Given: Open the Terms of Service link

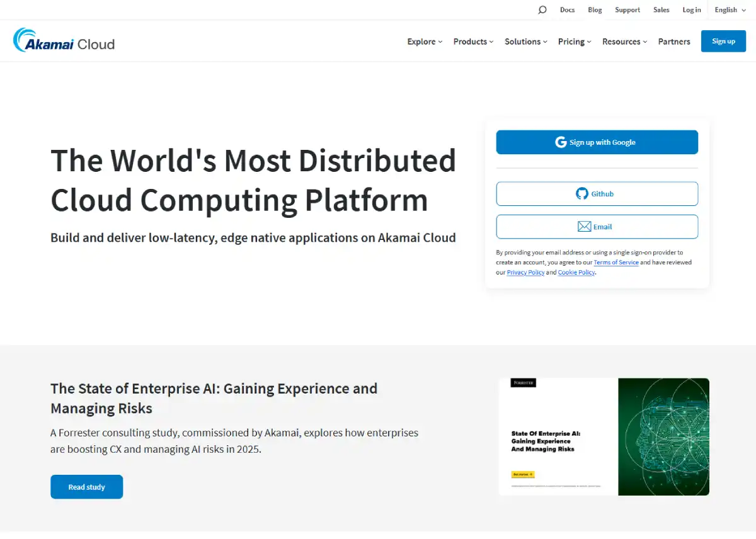Looking at the screenshot, I should coord(616,263).
